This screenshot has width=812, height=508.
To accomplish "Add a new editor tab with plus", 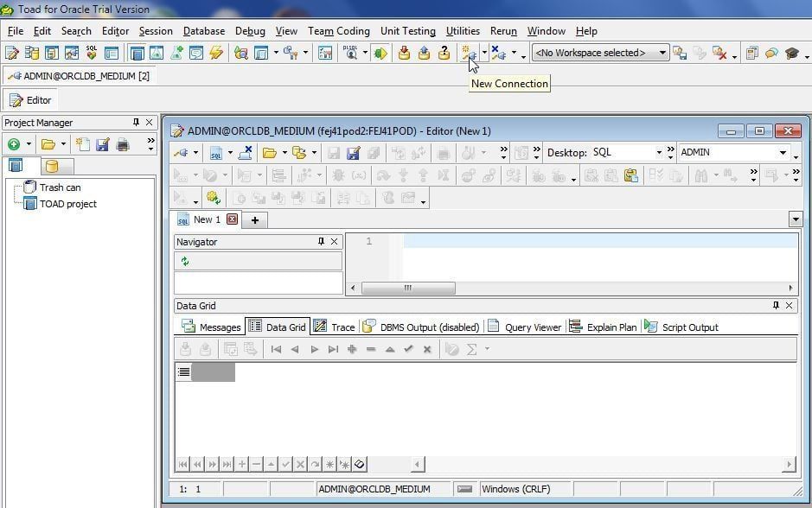I will coord(255,219).
